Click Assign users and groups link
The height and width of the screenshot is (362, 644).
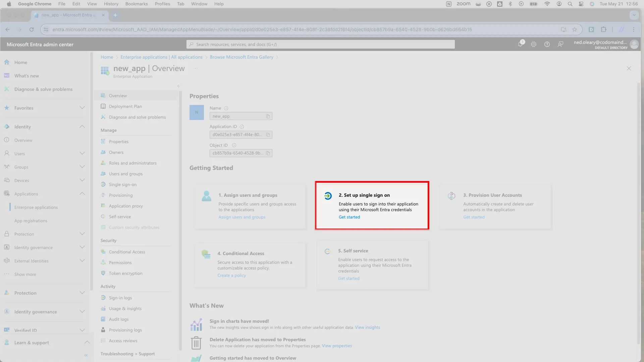pyautogui.click(x=242, y=217)
